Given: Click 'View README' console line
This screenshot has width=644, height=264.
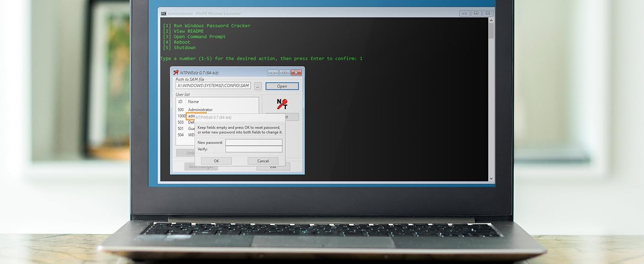Looking at the screenshot, I should [x=183, y=31].
